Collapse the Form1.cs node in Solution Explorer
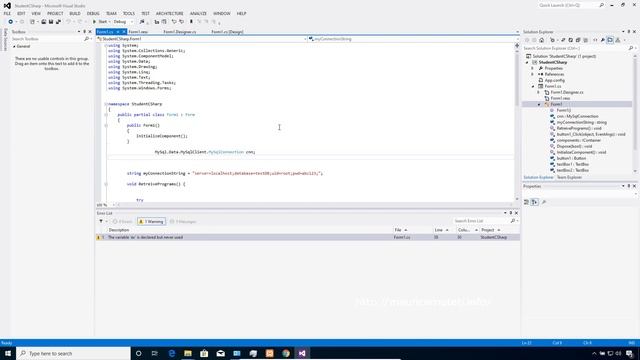The width and height of the screenshot is (640, 360). [x=533, y=87]
